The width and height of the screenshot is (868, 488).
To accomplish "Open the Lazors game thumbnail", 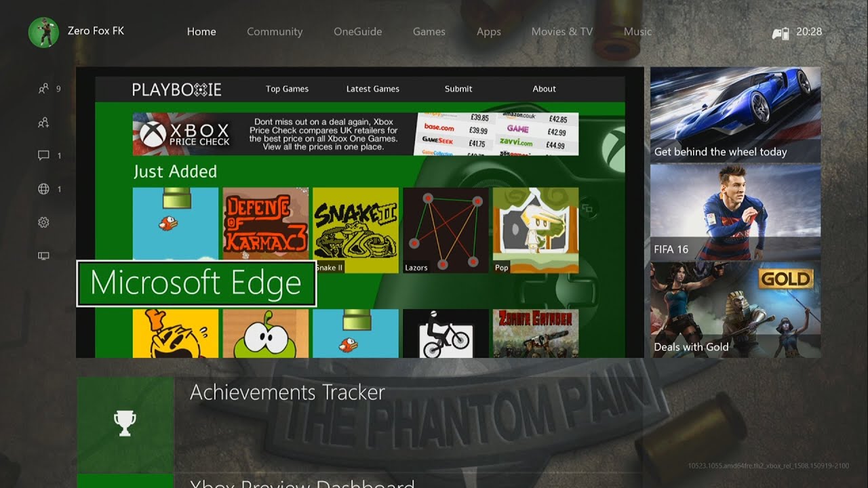I will pos(446,230).
